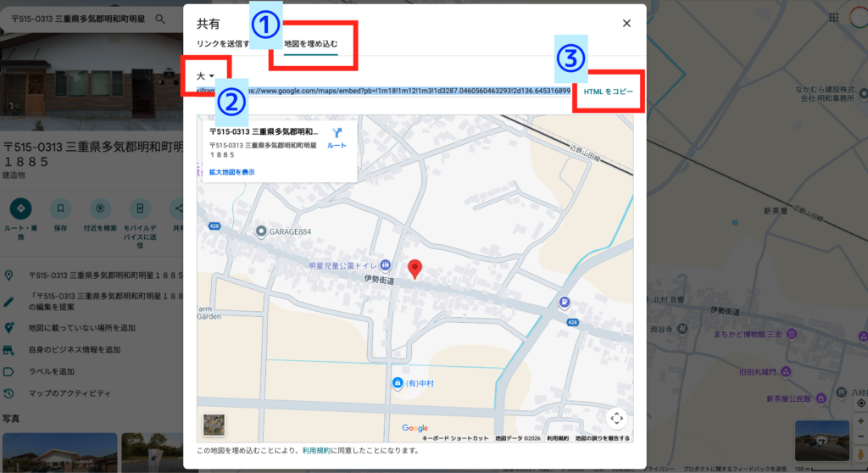Open the Street View thumbnail at bottom right

821,441
